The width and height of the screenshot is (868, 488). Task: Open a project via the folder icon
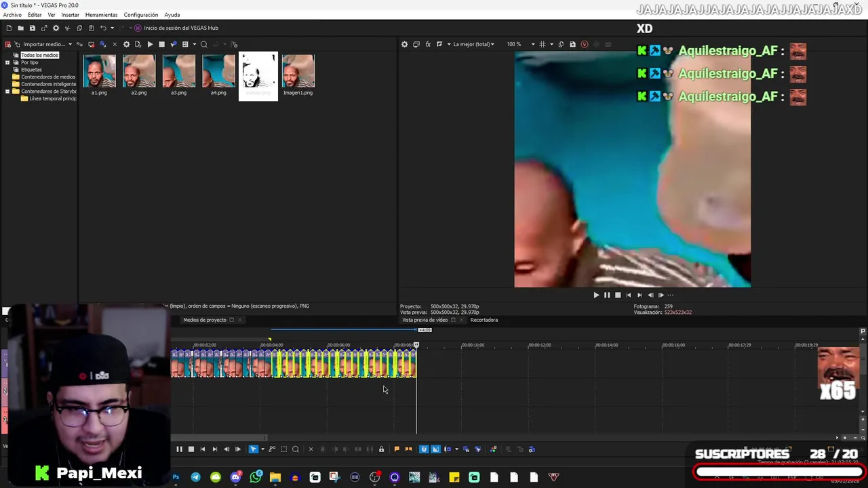click(x=20, y=28)
